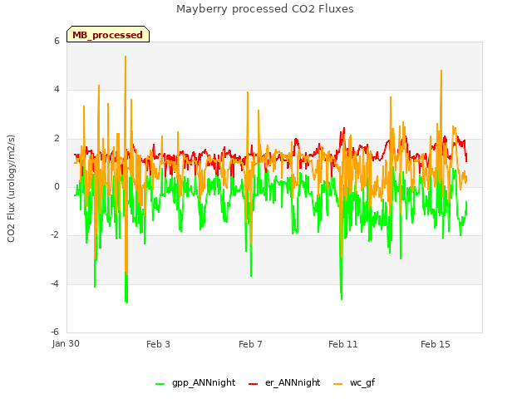Toggle er_ANNnight series in the legend
532x399 pixels.
[x=284, y=383]
